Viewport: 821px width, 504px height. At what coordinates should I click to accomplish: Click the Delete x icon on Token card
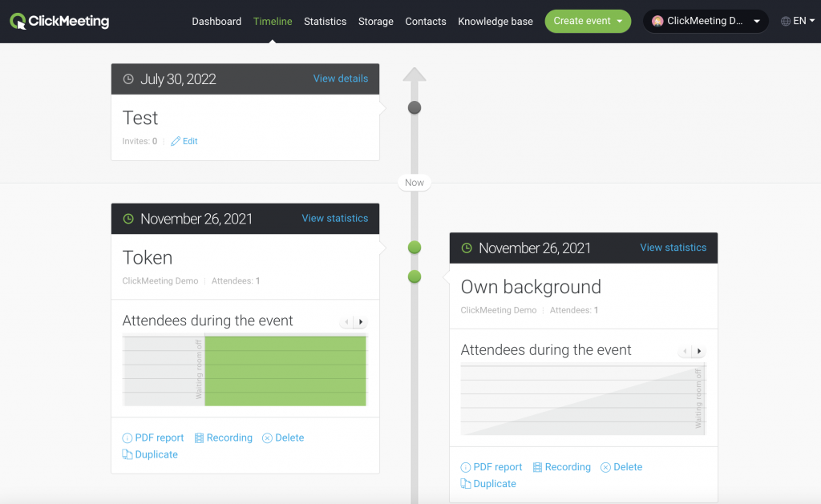tap(267, 438)
